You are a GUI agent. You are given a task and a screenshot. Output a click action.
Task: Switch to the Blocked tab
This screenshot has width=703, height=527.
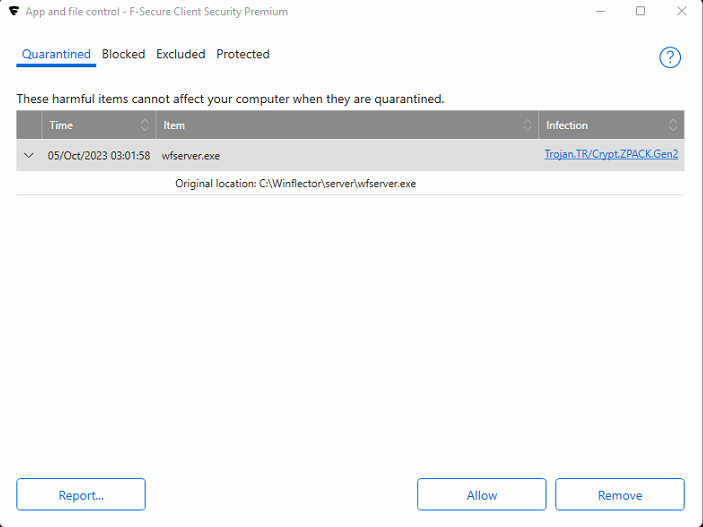[123, 54]
